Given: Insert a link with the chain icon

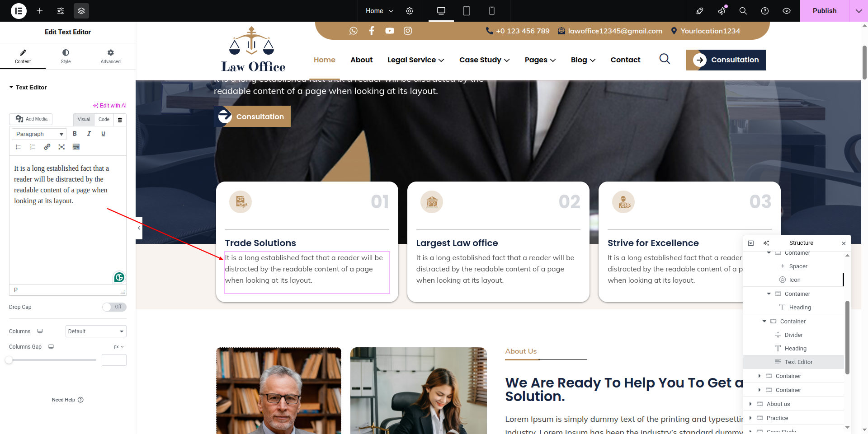Looking at the screenshot, I should [47, 147].
